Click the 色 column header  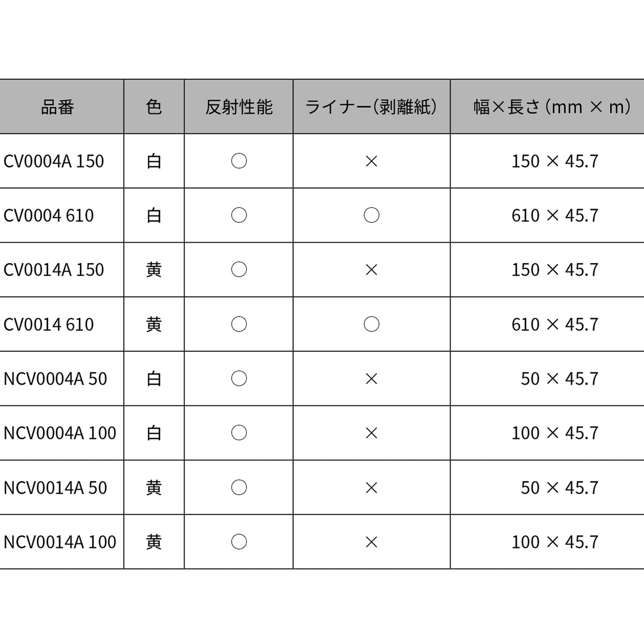coord(154,107)
